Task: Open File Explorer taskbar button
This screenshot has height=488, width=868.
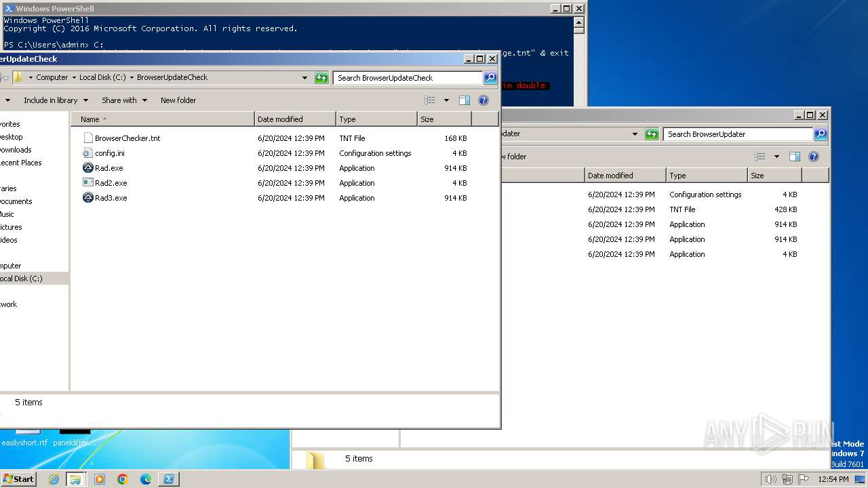Action: coord(75,479)
